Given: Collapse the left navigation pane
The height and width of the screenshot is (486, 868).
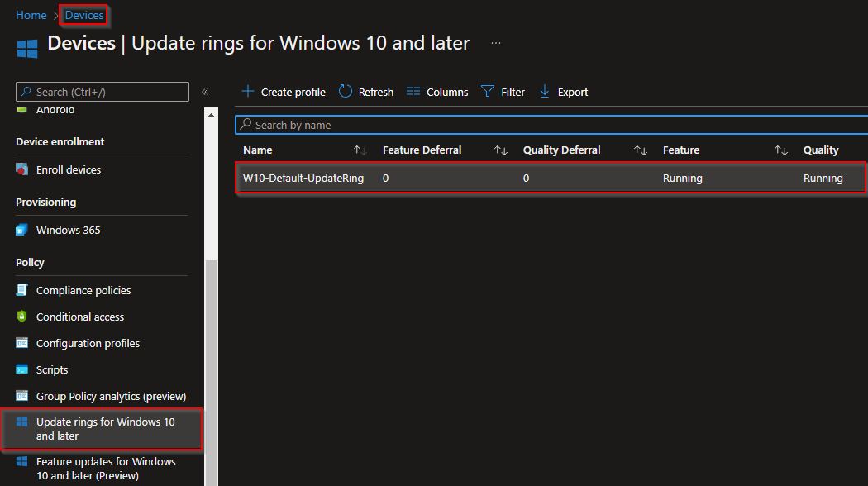Looking at the screenshot, I should (204, 93).
